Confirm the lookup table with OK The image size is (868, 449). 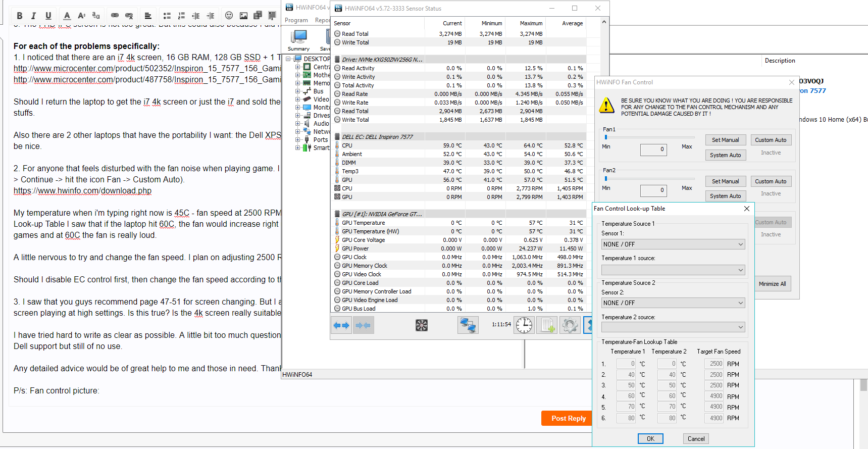click(650, 439)
